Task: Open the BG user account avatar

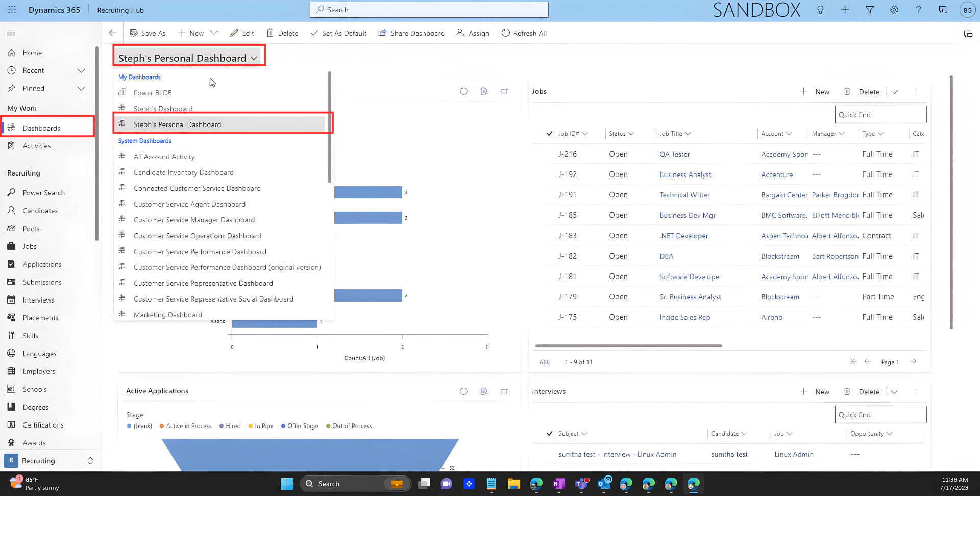Action: (967, 10)
